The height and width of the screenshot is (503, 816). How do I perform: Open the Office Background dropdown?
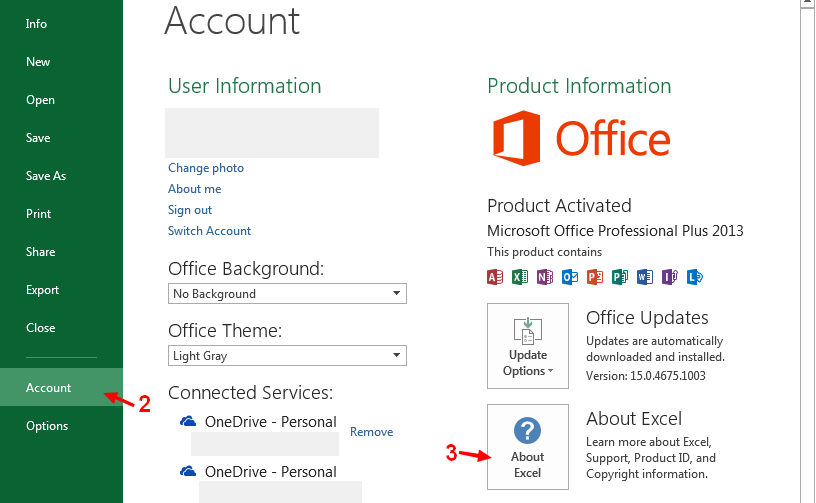click(287, 294)
